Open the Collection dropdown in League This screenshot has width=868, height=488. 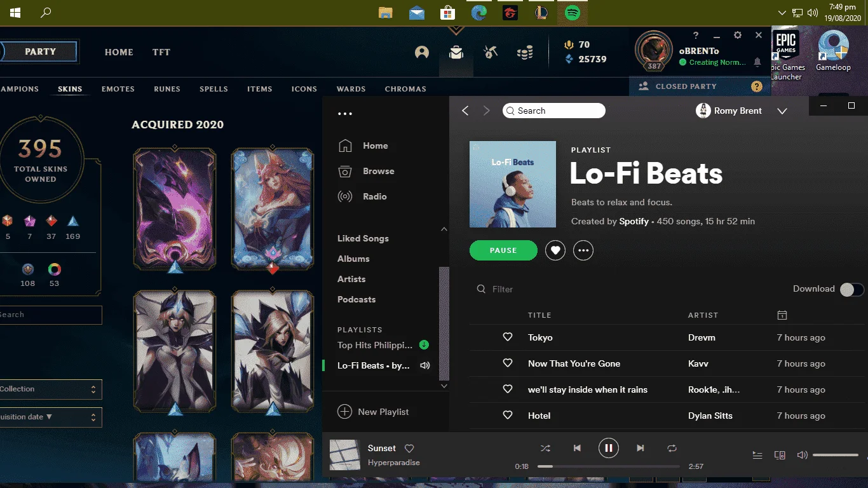pyautogui.click(x=50, y=389)
